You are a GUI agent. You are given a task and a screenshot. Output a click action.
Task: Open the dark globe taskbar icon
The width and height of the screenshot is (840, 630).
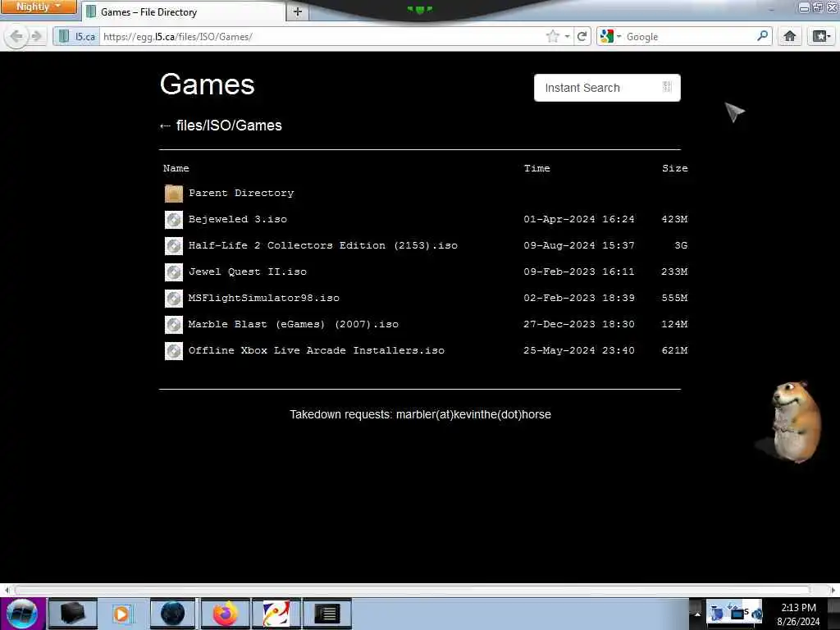click(x=172, y=614)
